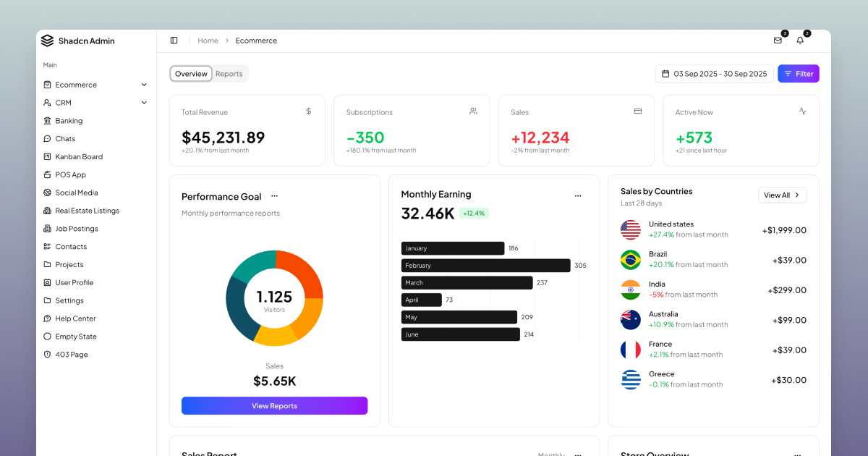Click the Banking sidebar icon
This screenshot has height=456, width=868.
pyautogui.click(x=48, y=121)
